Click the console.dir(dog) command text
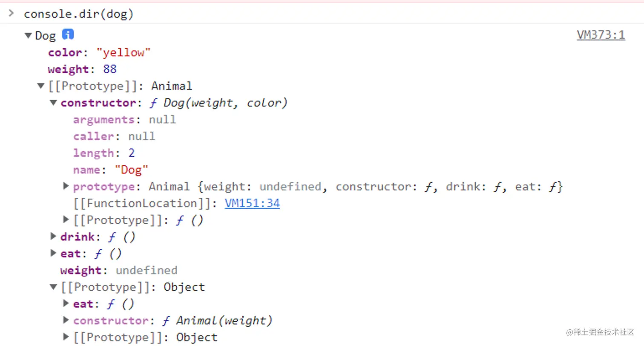 coord(79,14)
